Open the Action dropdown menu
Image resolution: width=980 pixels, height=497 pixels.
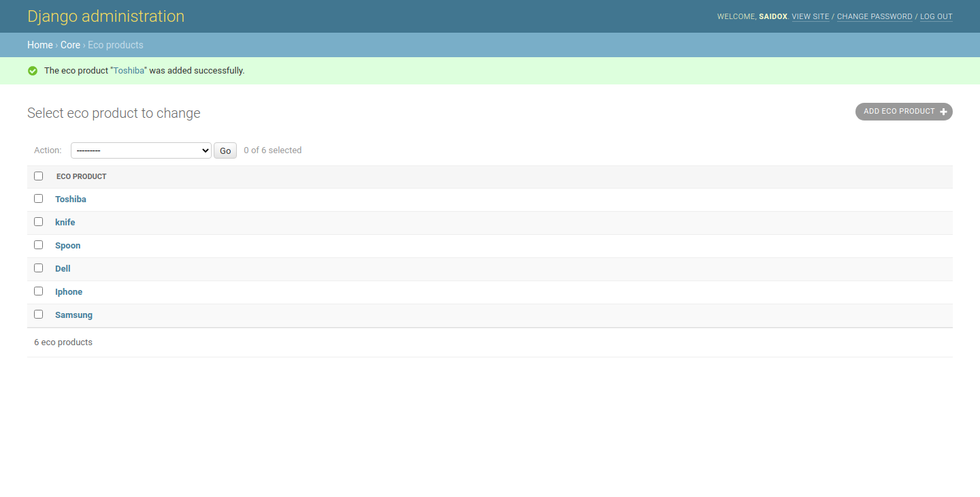coord(141,150)
